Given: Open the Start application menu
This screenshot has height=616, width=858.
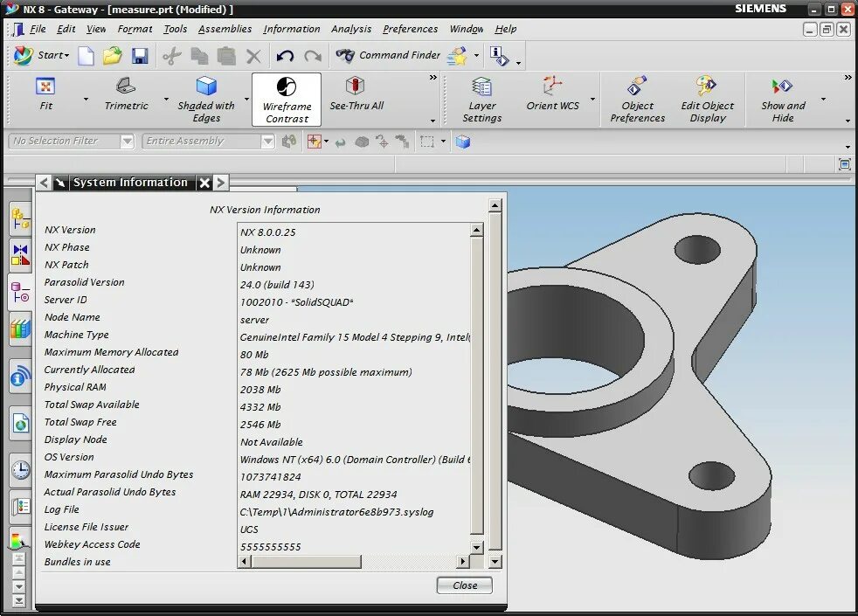Looking at the screenshot, I should pos(42,55).
